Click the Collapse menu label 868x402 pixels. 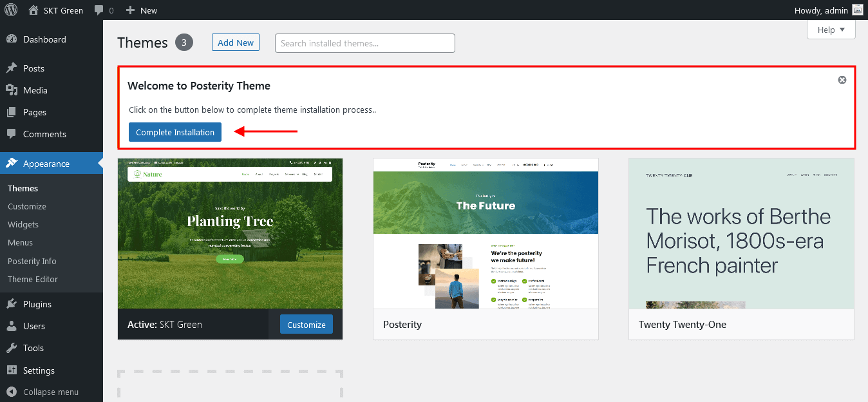51,392
